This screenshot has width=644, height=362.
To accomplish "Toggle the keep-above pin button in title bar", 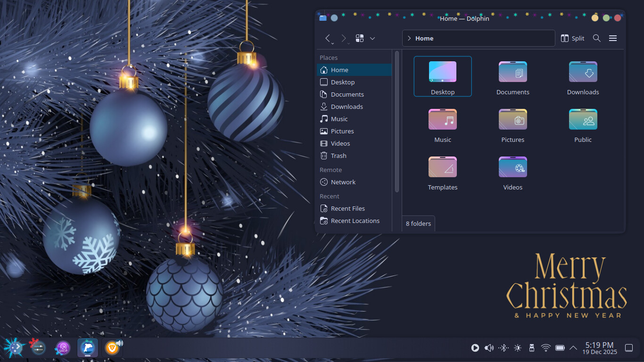I will (x=334, y=18).
